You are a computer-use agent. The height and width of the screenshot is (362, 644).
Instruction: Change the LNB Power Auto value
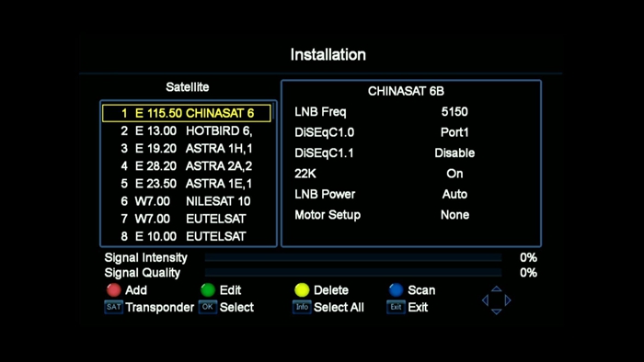coord(454,194)
